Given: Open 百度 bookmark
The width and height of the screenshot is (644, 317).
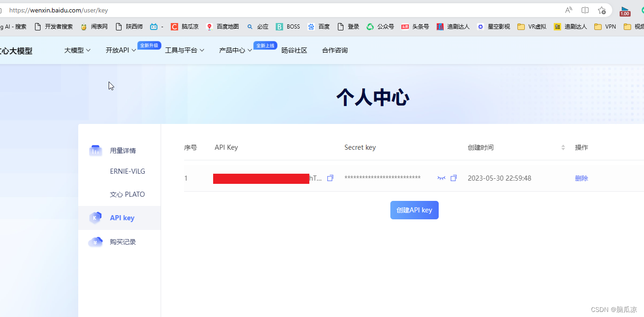Looking at the screenshot, I should (319, 27).
